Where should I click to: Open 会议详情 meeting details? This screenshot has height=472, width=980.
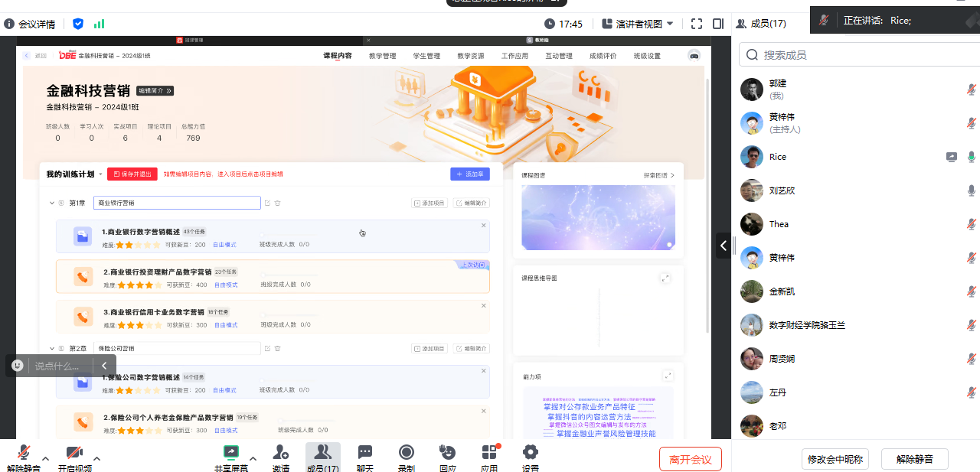click(30, 24)
